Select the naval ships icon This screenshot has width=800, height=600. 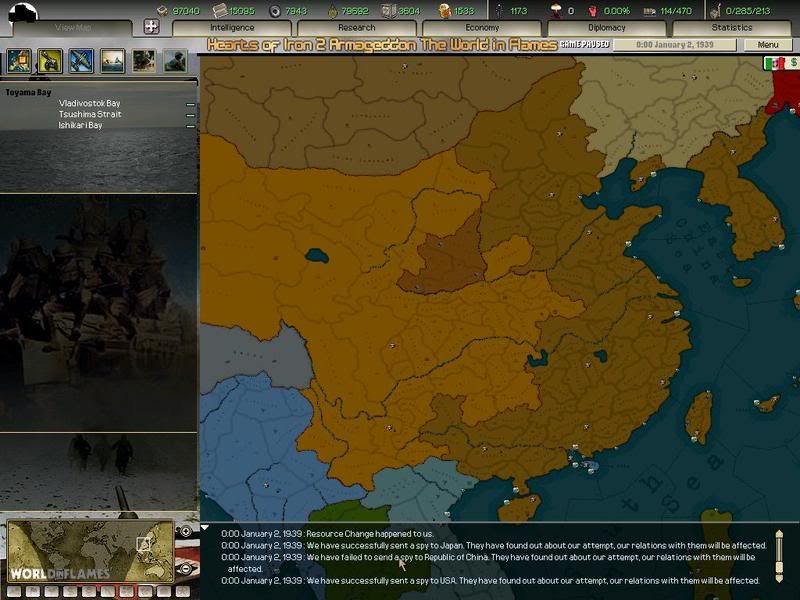(x=112, y=62)
